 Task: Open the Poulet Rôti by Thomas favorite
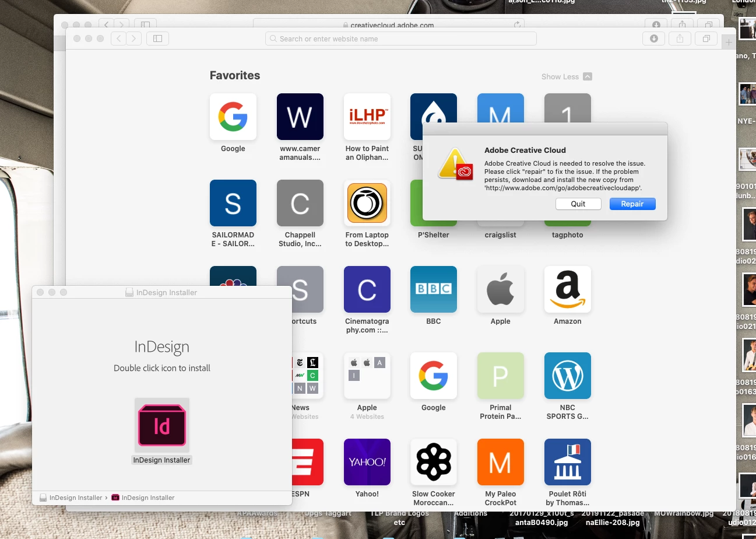pyautogui.click(x=568, y=462)
